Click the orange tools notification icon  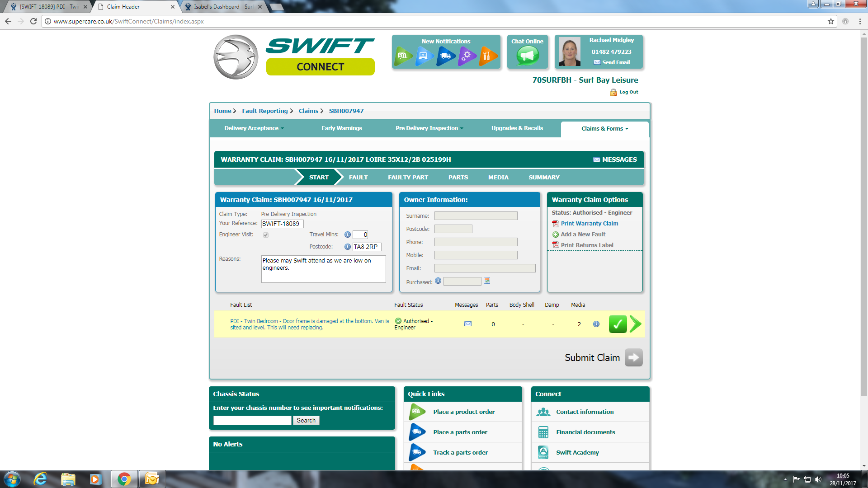point(488,56)
